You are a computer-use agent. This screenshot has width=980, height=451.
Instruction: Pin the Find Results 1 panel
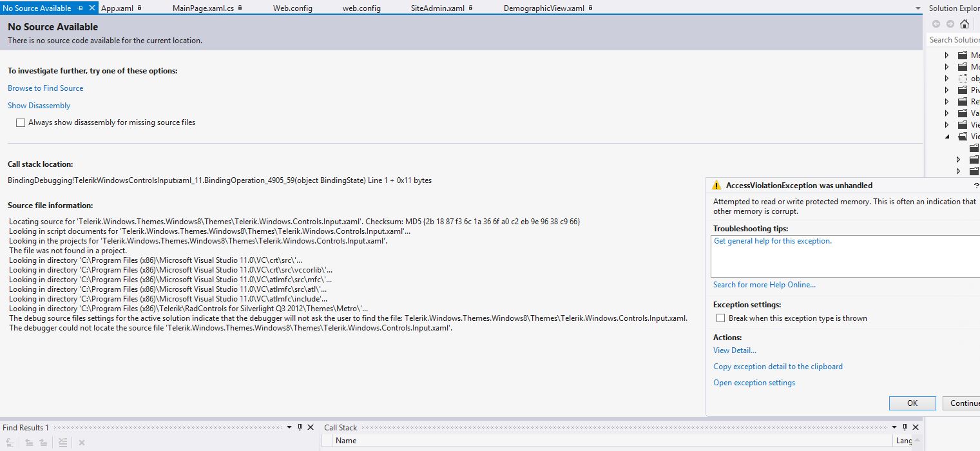click(x=300, y=427)
